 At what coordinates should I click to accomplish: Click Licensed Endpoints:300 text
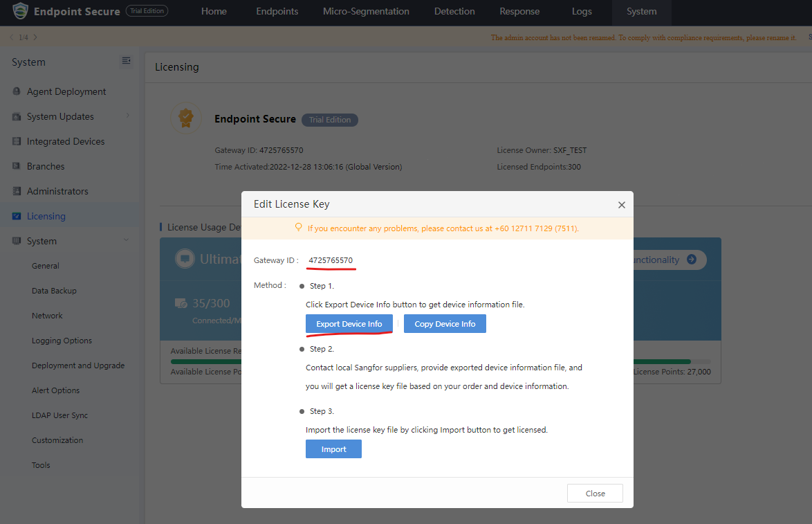coord(539,167)
